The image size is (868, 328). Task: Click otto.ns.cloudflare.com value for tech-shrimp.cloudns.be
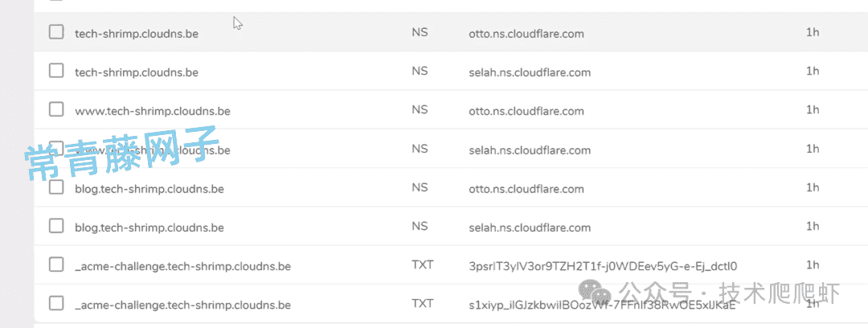click(x=526, y=34)
